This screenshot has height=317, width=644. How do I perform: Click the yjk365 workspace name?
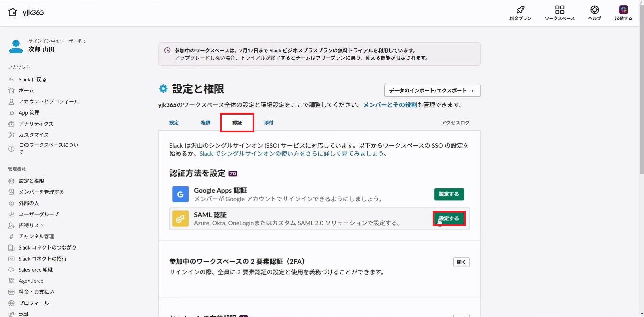click(x=33, y=12)
